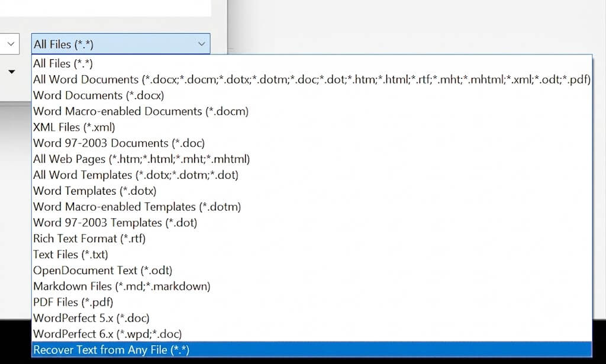This screenshot has width=606, height=364.
Task: Select Text Files (*.txt) filter
Action: click(311, 255)
